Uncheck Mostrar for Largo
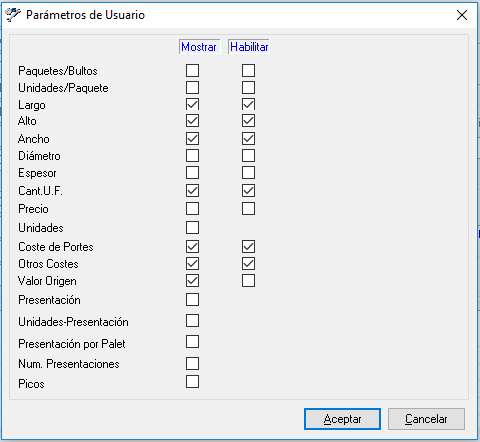 (193, 104)
